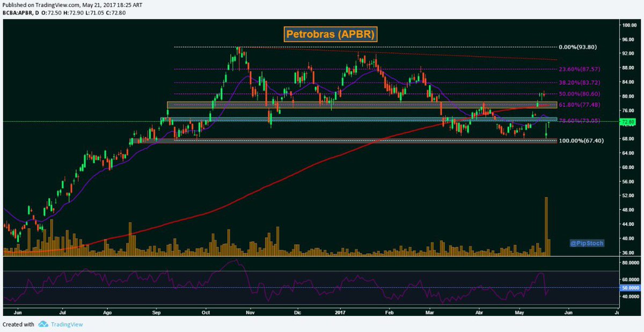Click the Created with footer text

click(18, 324)
